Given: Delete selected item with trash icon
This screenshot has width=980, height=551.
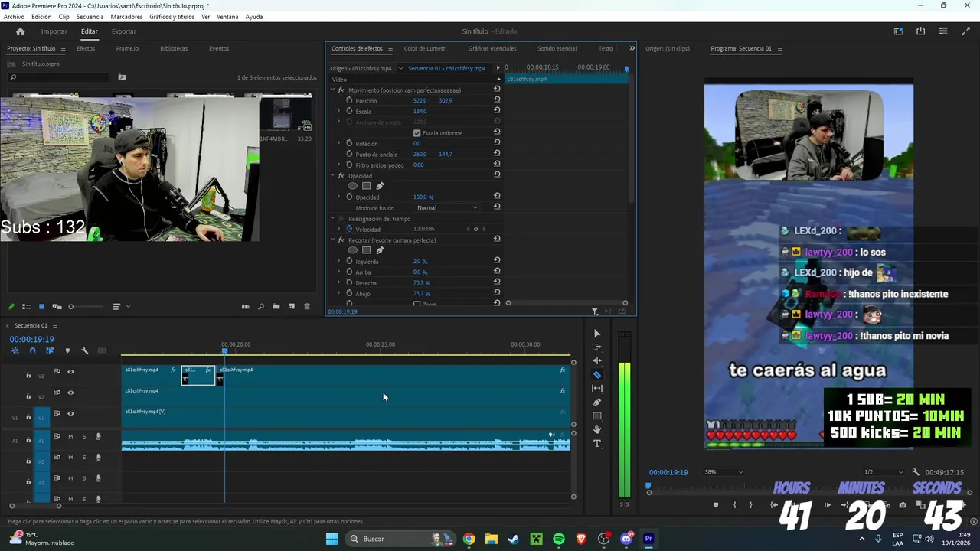Looking at the screenshot, I should tap(307, 307).
